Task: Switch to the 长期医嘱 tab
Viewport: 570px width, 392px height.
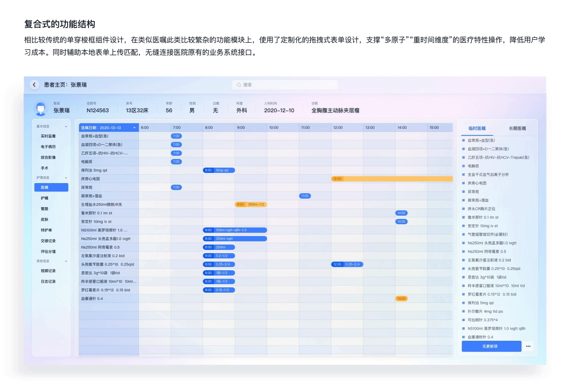Action: click(x=517, y=128)
